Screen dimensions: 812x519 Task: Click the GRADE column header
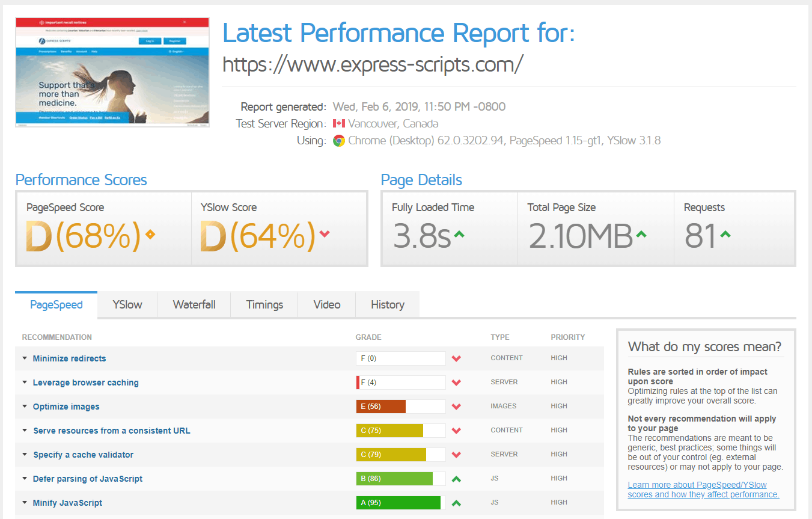click(368, 337)
